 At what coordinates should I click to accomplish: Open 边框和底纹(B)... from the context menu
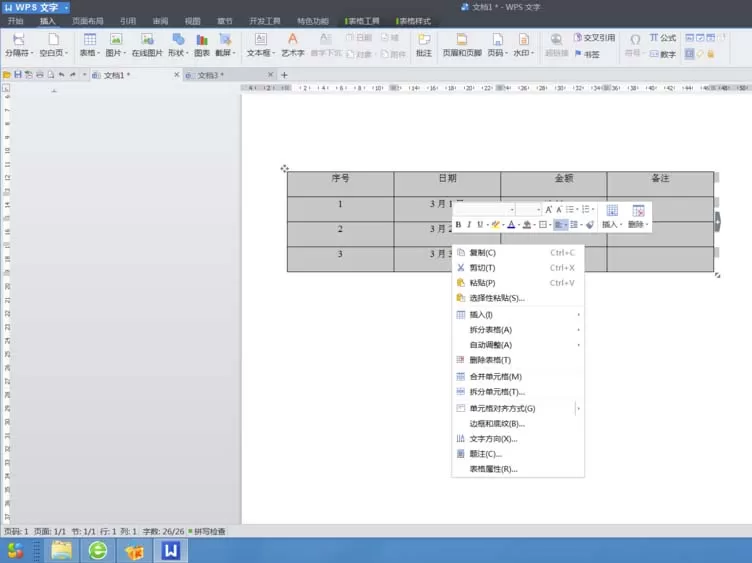tap(517, 424)
